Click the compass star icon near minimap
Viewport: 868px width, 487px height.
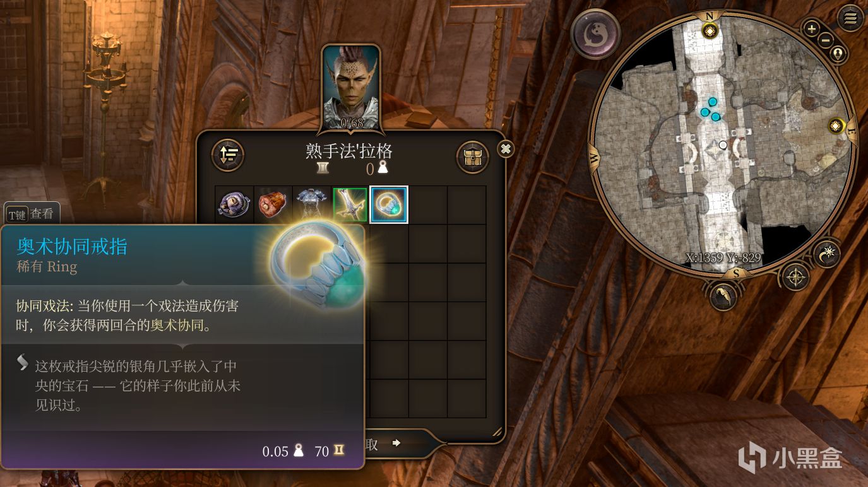click(795, 277)
